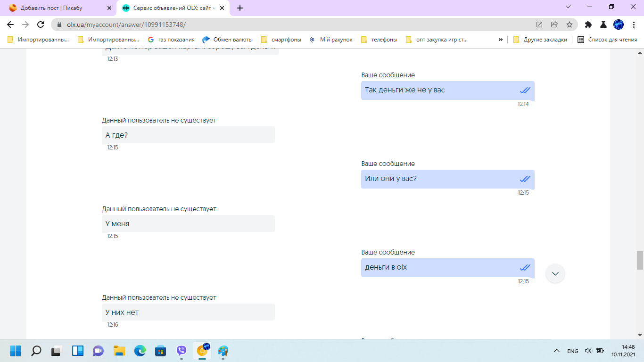644x362 pixels.
Task: Open the tab search dropdown
Action: 568,7
